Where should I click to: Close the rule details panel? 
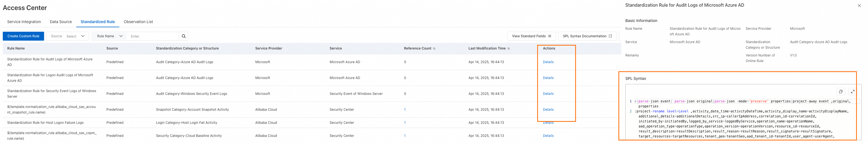[x=859, y=5]
